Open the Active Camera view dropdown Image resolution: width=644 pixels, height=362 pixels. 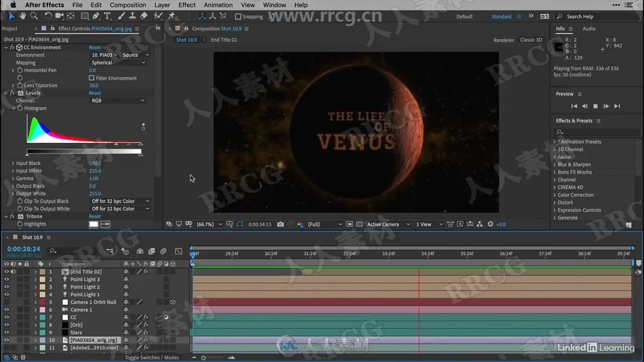tap(388, 224)
